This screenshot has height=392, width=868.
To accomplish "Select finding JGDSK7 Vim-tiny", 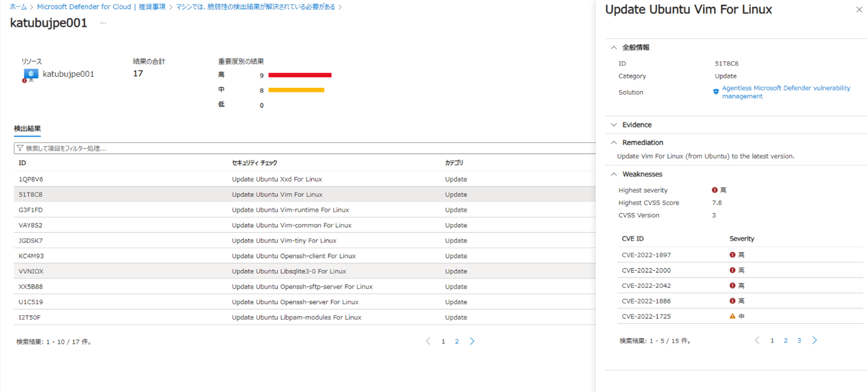I will pos(304,241).
